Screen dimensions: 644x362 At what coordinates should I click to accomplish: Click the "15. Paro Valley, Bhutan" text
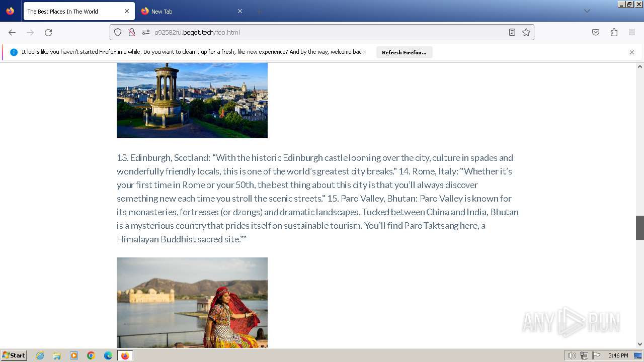tap(373, 199)
